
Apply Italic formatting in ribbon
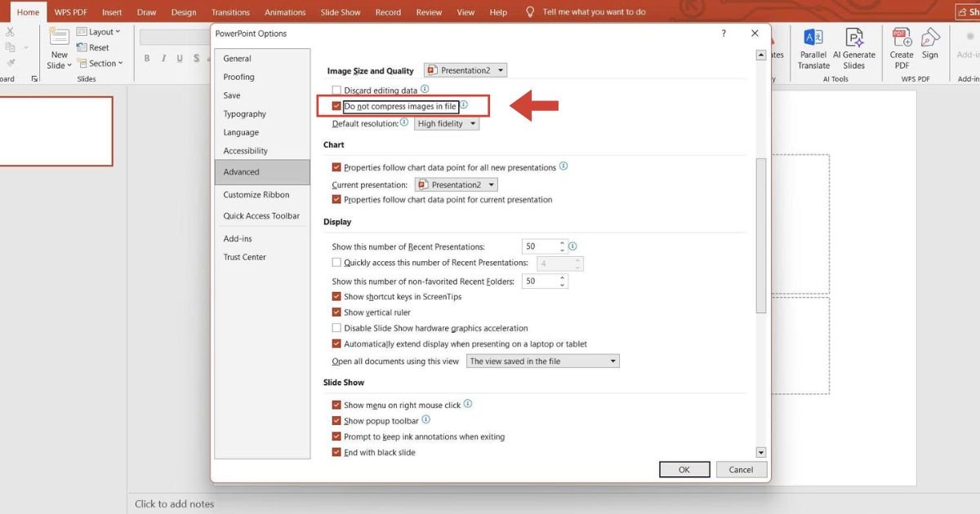pos(164,58)
